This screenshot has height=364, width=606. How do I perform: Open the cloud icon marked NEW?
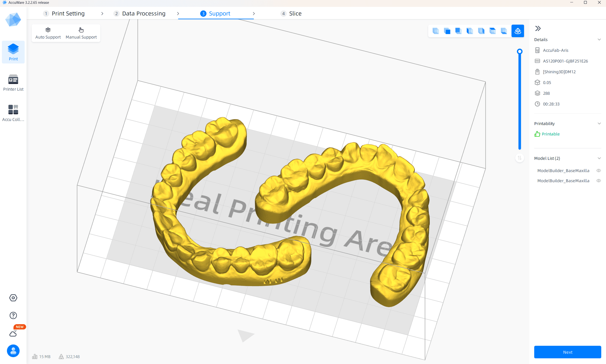[13, 334]
